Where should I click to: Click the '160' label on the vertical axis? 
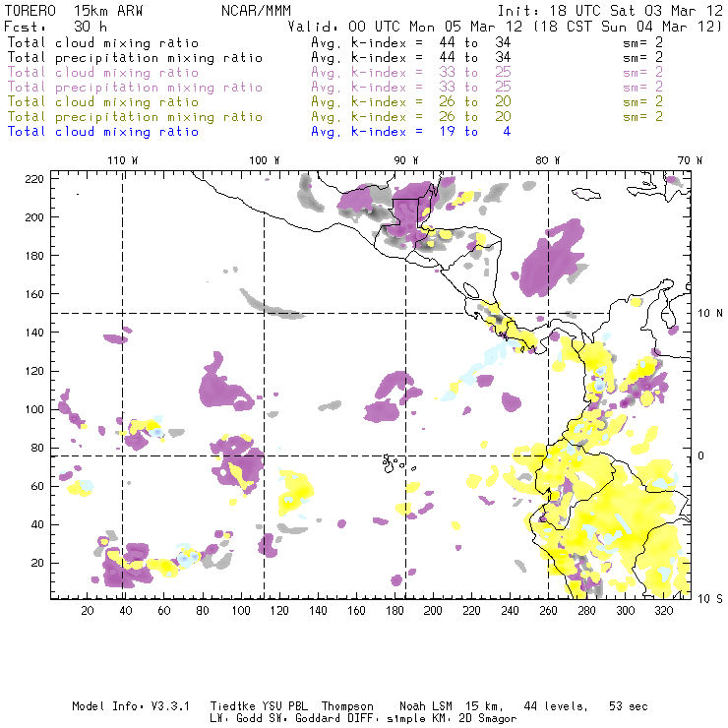click(33, 294)
